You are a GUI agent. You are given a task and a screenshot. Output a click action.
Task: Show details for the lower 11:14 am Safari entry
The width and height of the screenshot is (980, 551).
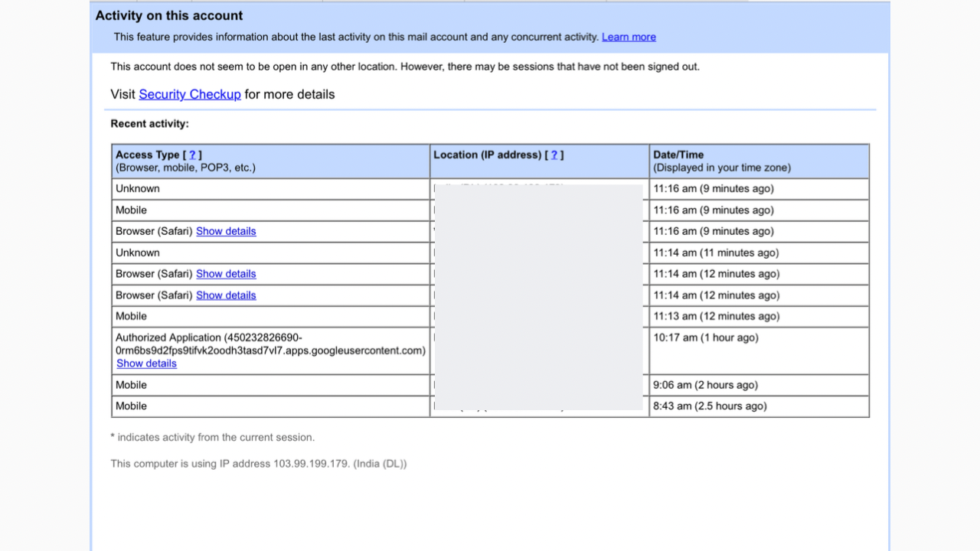[226, 295]
